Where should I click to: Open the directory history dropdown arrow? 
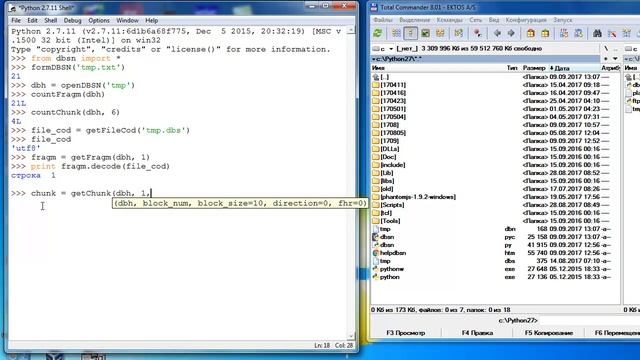[615, 59]
